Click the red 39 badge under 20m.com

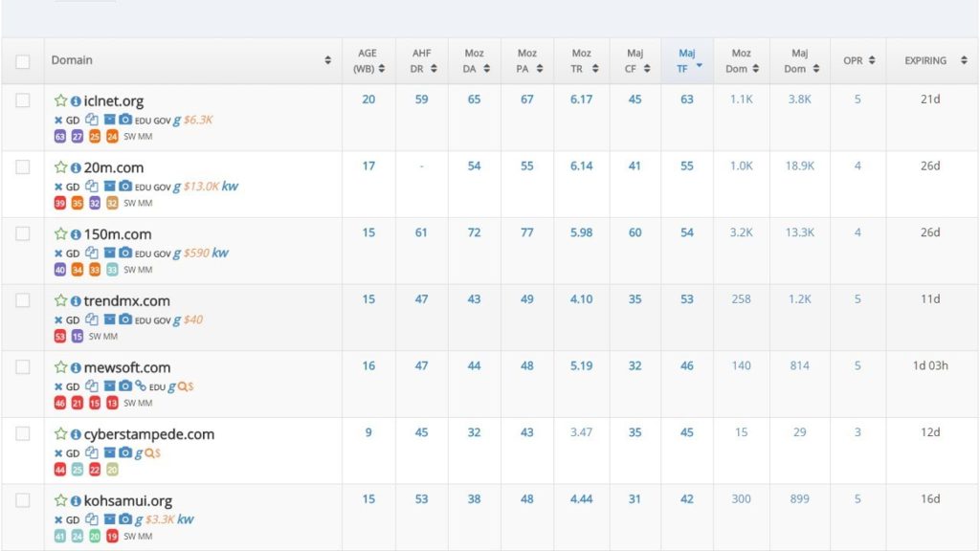tap(60, 203)
